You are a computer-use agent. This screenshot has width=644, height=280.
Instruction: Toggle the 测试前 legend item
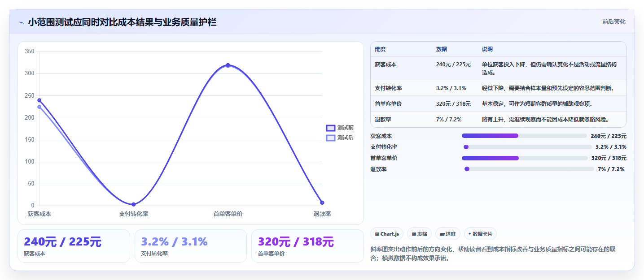[340, 128]
